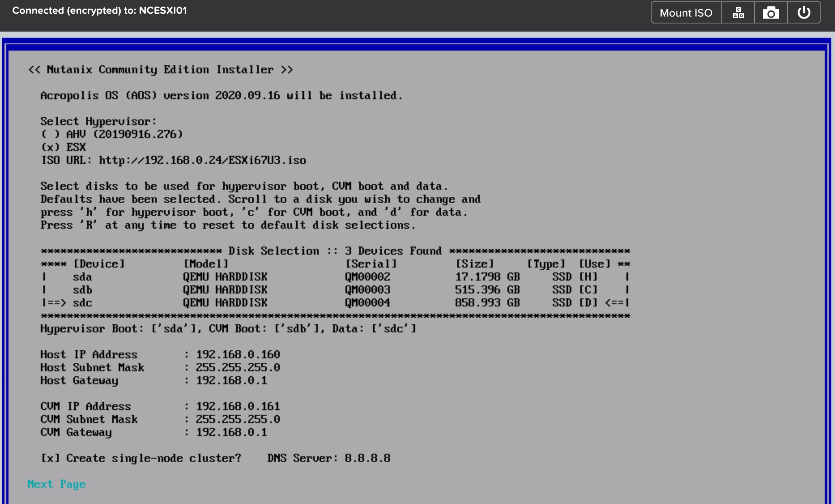Edit the Host Subnet Mask value

pyautogui.click(x=238, y=367)
